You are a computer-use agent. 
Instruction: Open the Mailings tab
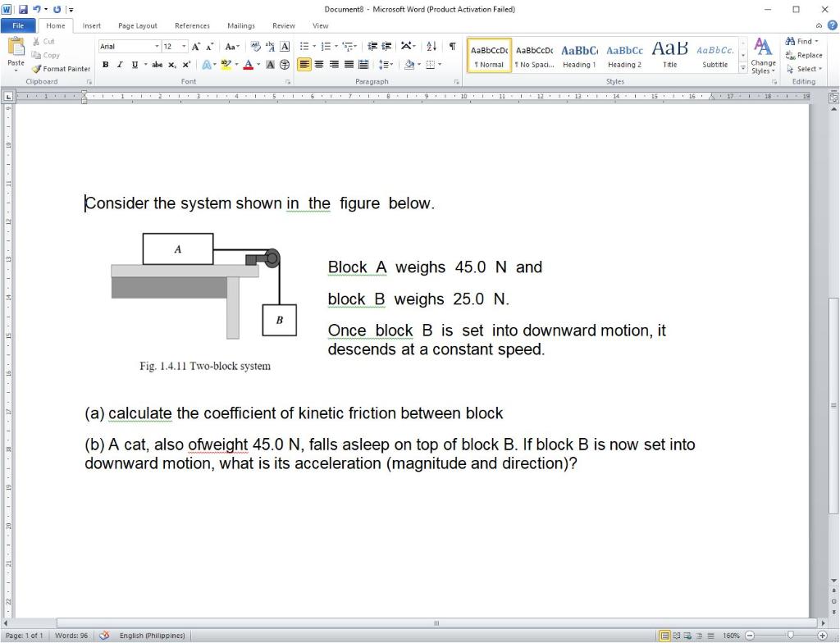click(x=240, y=25)
